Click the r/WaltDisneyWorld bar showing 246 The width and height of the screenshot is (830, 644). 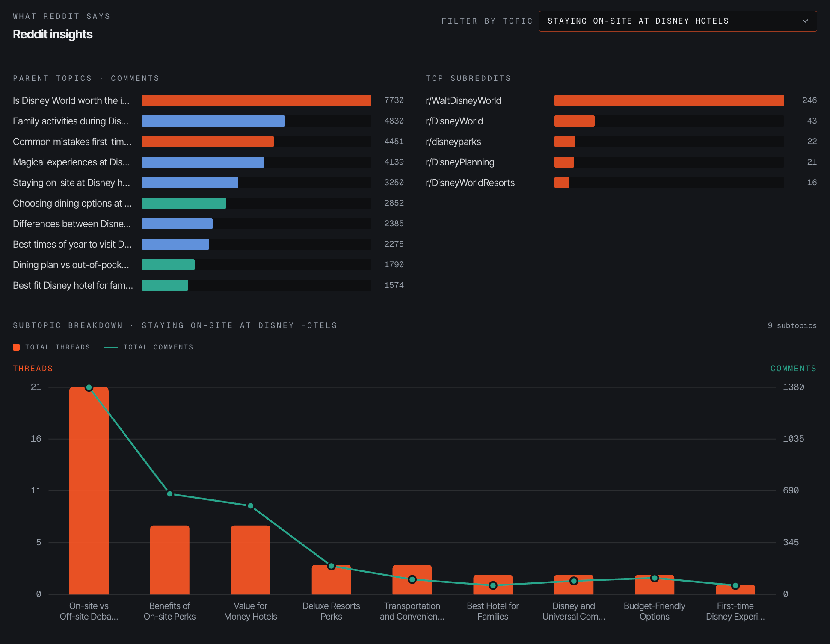tap(669, 100)
